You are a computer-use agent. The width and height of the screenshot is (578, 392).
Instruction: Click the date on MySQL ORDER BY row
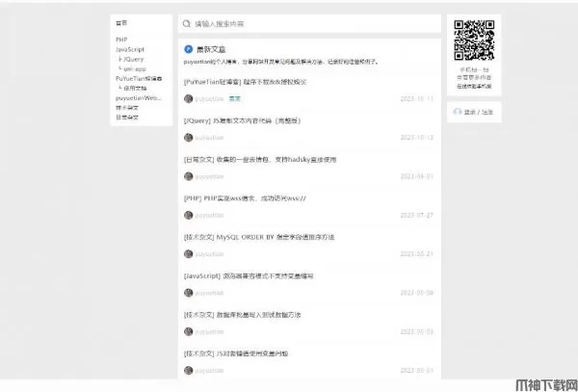pyautogui.click(x=417, y=254)
